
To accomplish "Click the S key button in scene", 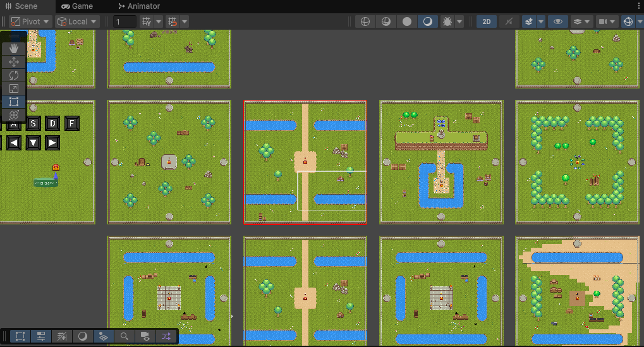I will pos(33,123).
